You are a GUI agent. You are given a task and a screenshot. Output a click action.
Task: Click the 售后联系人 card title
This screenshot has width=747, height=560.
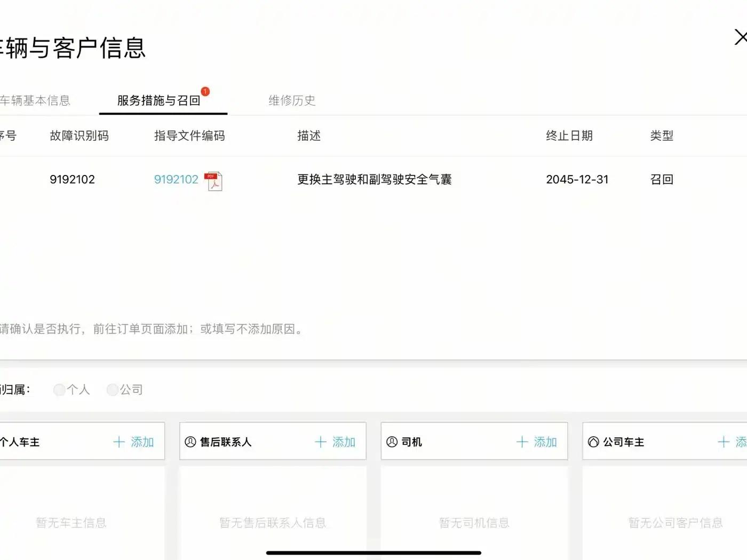226,442
